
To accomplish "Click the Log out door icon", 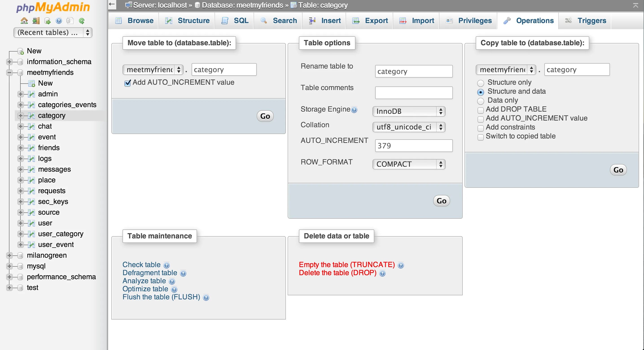I will (36, 21).
